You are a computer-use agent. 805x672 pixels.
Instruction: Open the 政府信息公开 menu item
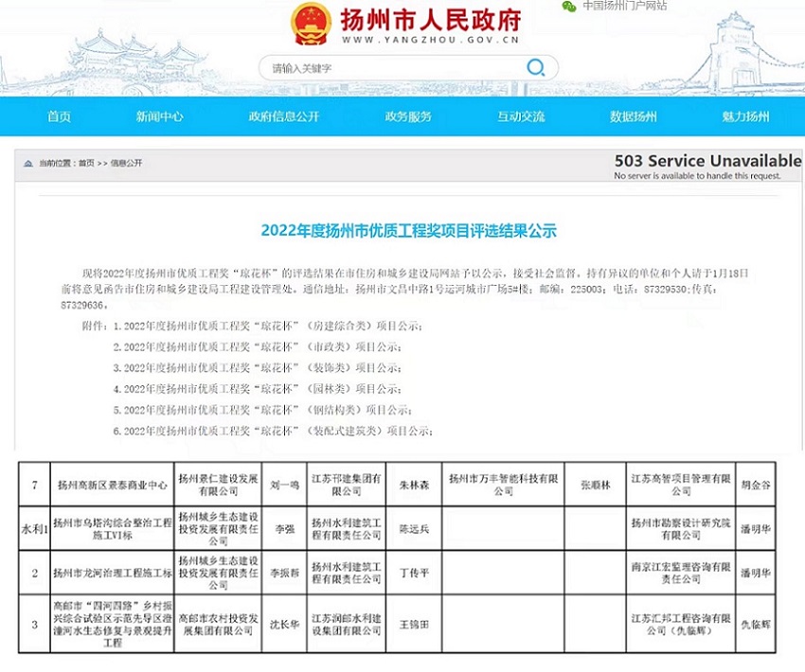click(284, 116)
